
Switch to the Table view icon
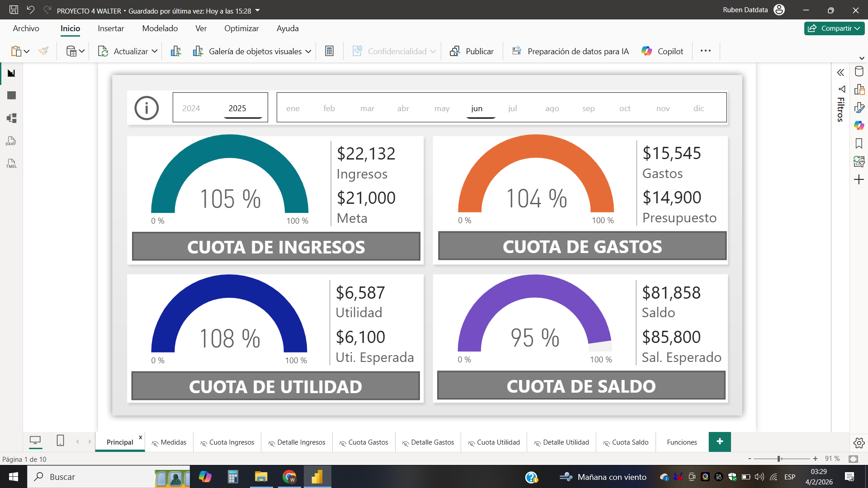coord(11,95)
